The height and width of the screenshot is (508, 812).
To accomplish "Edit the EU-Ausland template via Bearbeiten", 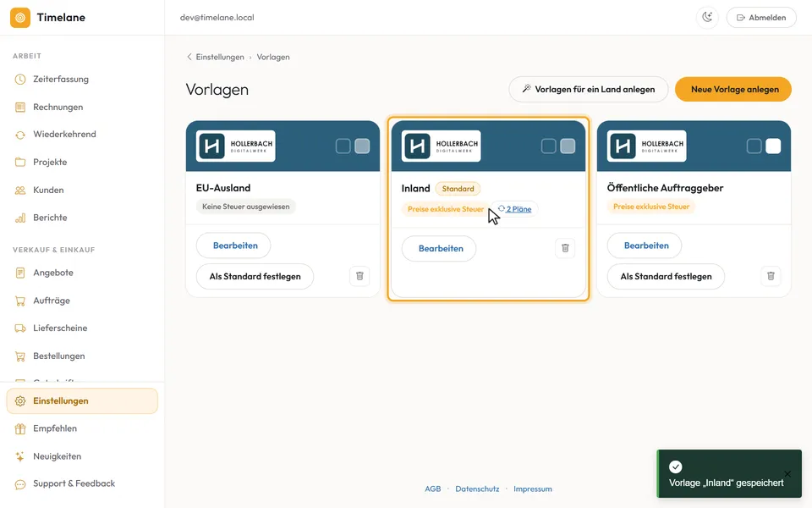I will [233, 246].
